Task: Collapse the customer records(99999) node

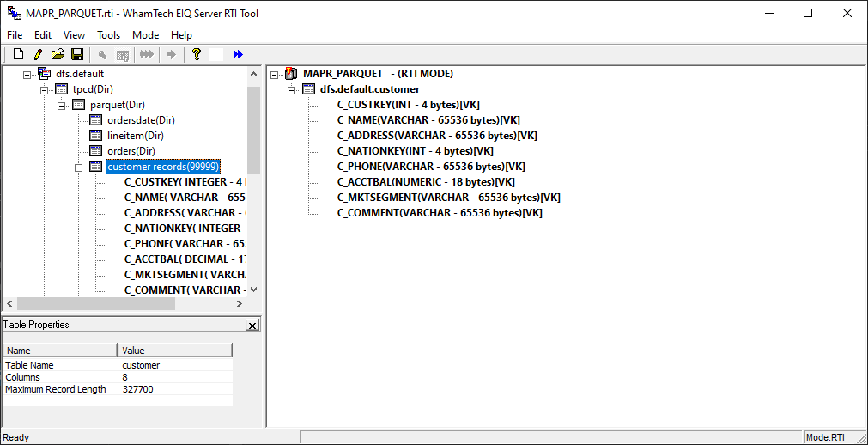Action: (x=79, y=167)
